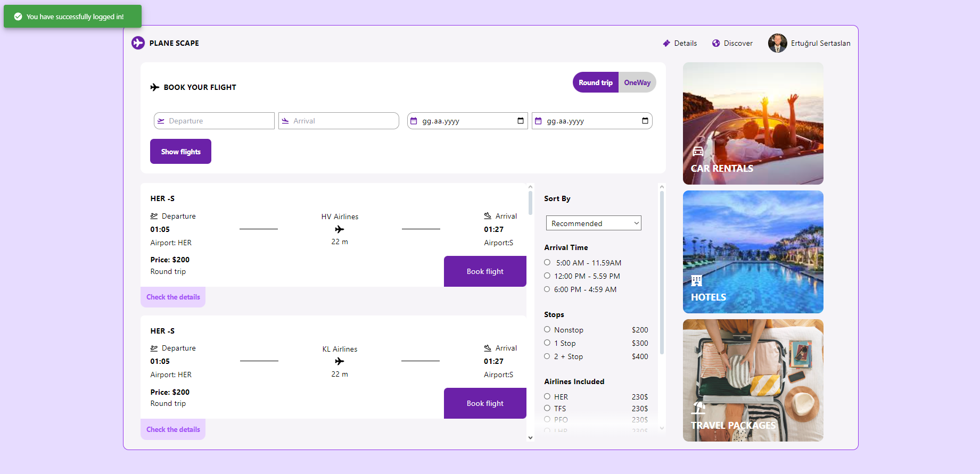The width and height of the screenshot is (980, 474).
Task: Focus the Arrival input field
Action: coord(339,121)
